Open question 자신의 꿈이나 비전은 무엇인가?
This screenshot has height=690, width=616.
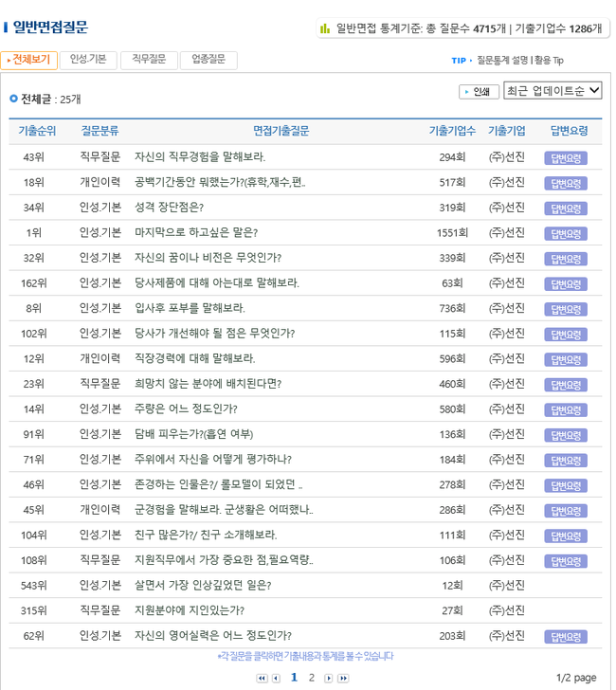[208, 258]
